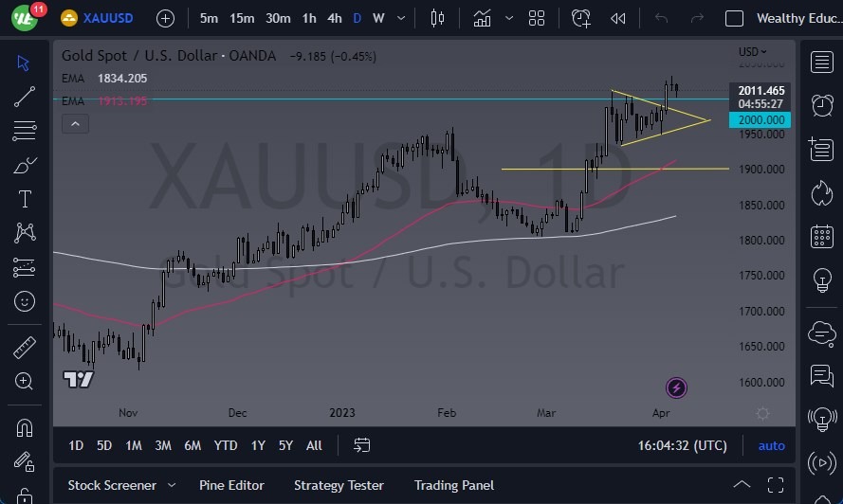Viewport: 843px width, 504px height.
Task: Open the Strategy Tester tab
Action: click(339, 485)
